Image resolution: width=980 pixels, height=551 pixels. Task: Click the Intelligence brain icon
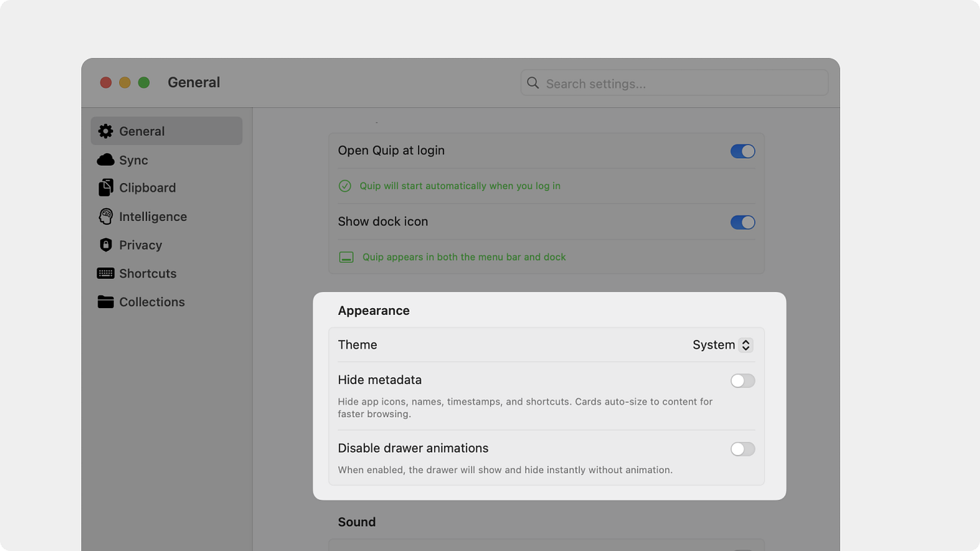[x=106, y=217]
